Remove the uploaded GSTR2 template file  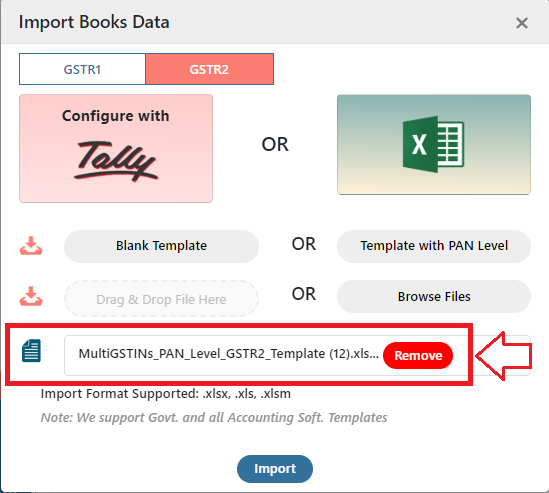click(418, 355)
